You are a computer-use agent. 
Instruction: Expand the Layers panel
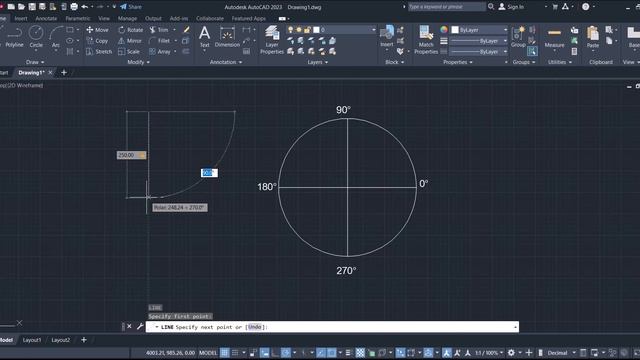pos(318,62)
